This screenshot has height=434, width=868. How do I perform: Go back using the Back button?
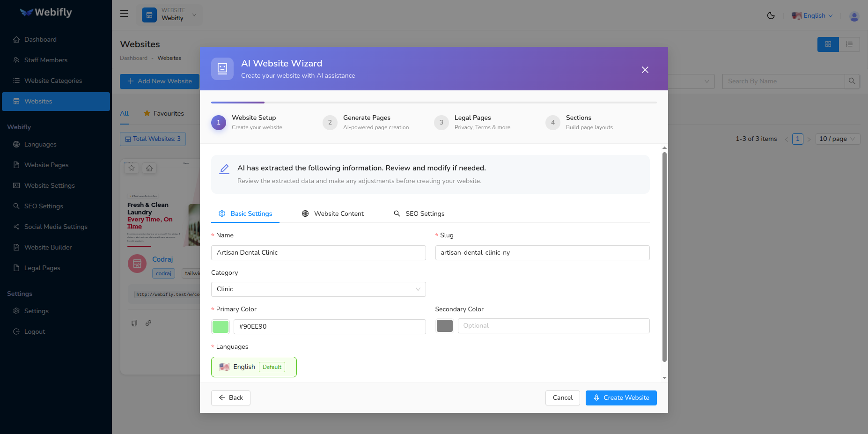click(230, 397)
